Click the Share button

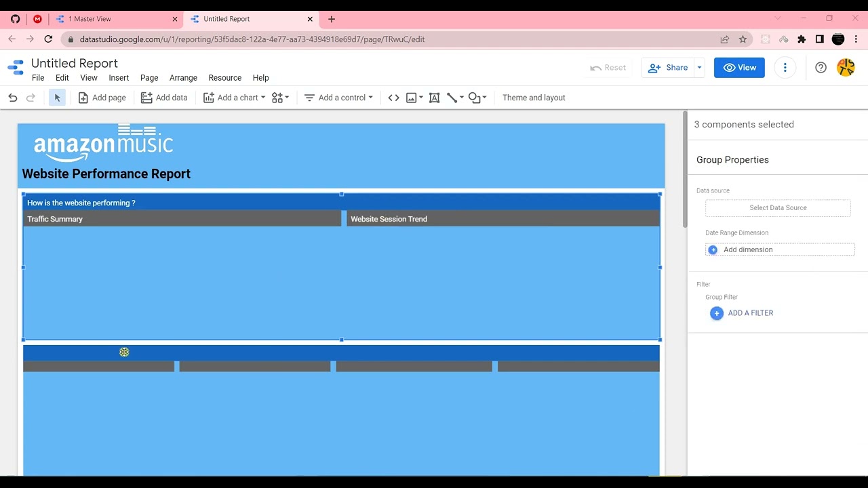click(668, 68)
